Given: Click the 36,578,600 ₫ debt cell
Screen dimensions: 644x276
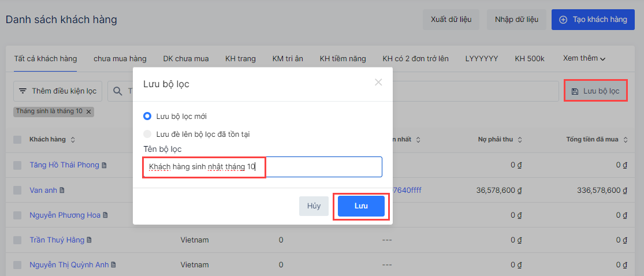Looking at the screenshot, I should tap(500, 190).
